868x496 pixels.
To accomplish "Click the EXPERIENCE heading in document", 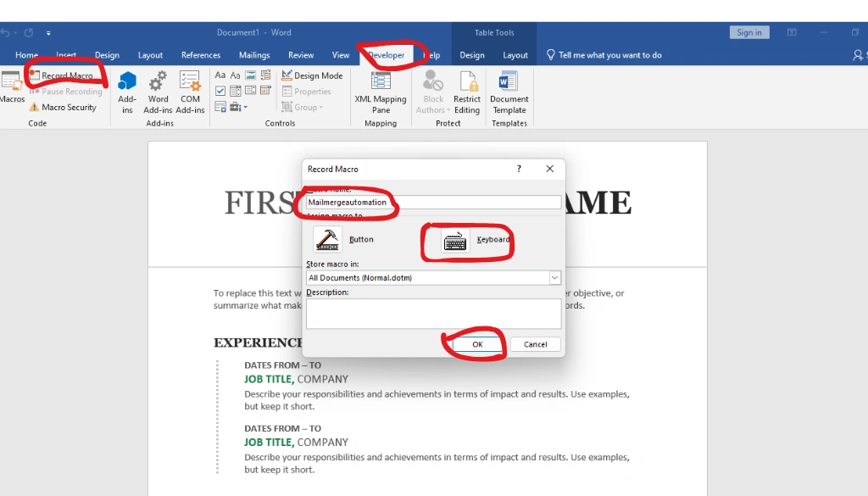I will point(259,343).
